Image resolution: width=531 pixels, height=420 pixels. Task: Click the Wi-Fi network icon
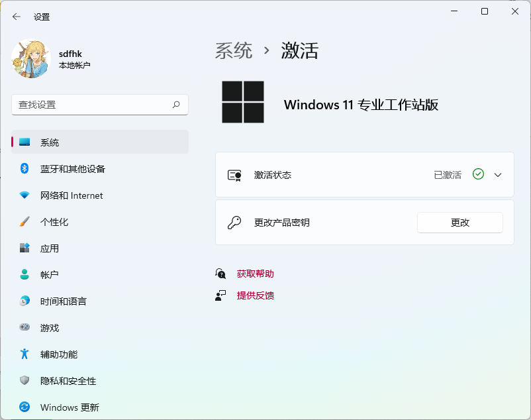[24, 195]
